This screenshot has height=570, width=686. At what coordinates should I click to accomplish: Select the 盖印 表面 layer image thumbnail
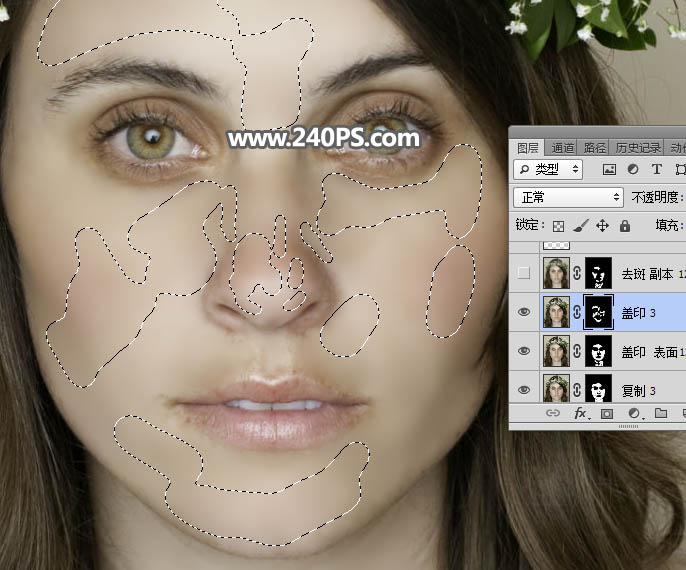[x=555, y=351]
